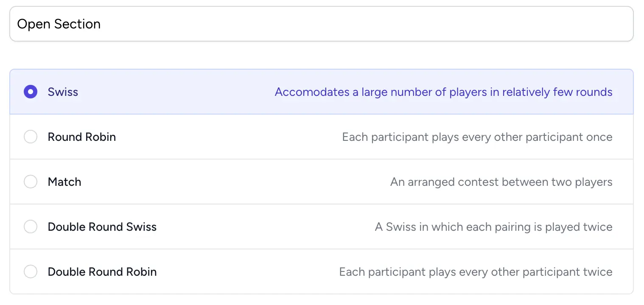The width and height of the screenshot is (644, 305).
Task: Click 'Each participant plays every other participant twice'
Action: (476, 272)
